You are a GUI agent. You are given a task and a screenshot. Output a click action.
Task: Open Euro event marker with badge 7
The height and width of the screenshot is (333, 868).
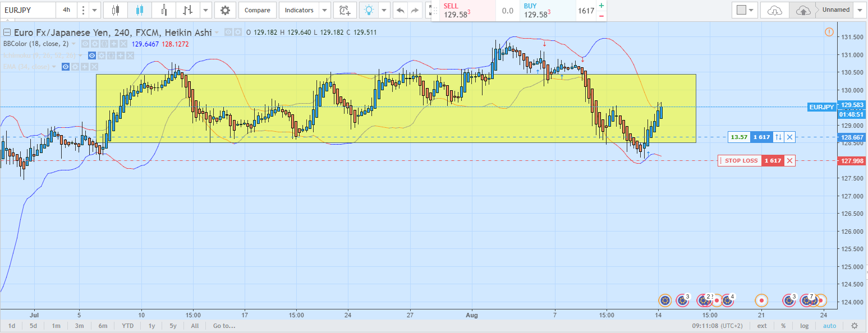(x=807, y=300)
